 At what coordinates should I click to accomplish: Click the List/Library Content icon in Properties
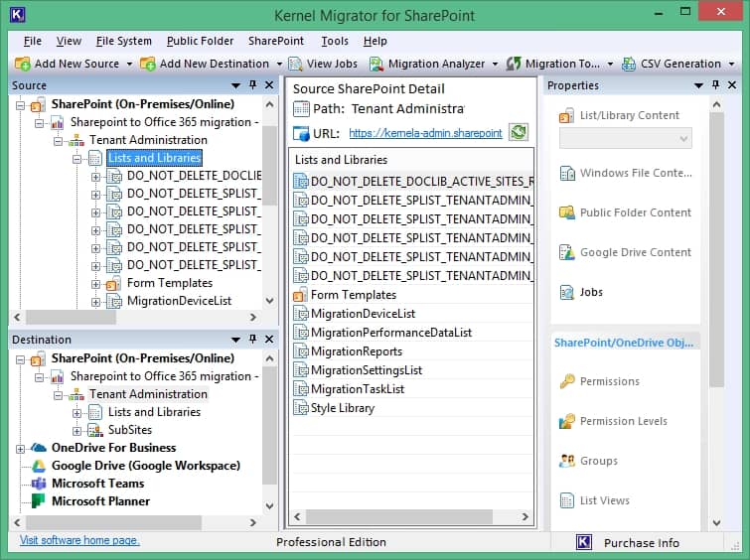point(567,115)
